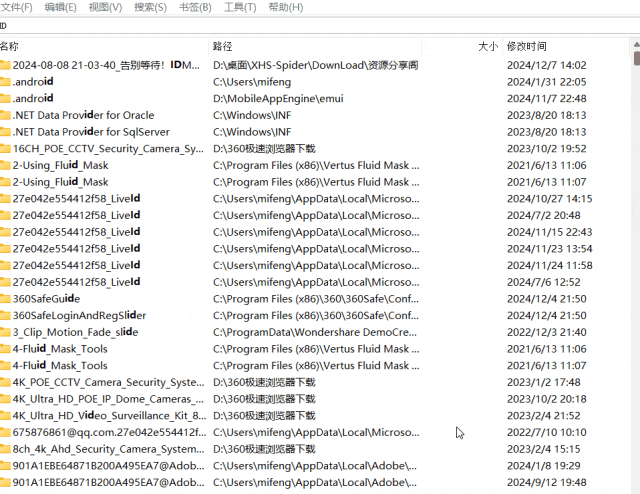Open the 视图(V) menu
This screenshot has height=494, width=640.
point(105,7)
